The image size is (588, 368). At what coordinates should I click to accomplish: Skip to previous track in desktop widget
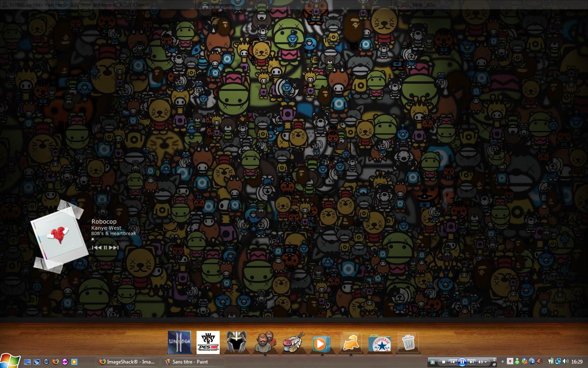click(97, 247)
